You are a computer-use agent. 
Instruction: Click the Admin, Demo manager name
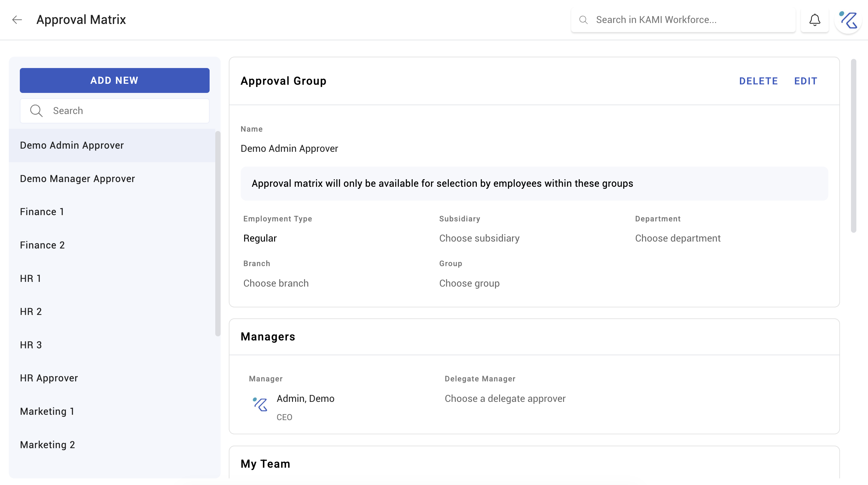(x=305, y=399)
